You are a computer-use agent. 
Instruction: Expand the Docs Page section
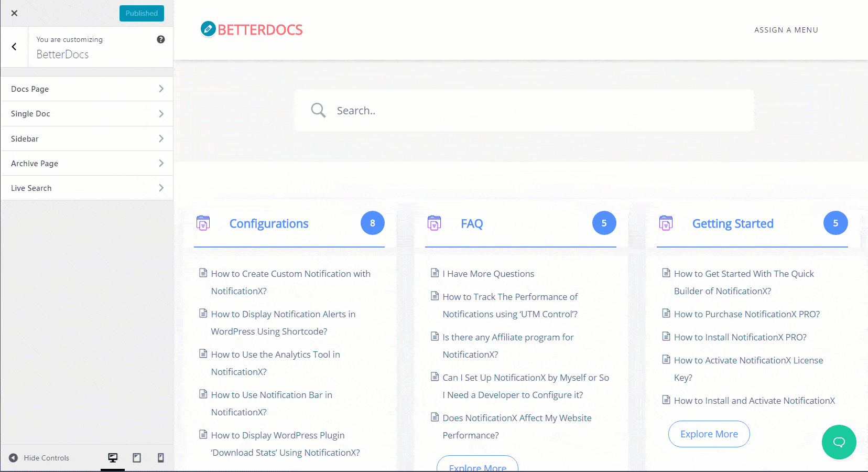pos(86,89)
